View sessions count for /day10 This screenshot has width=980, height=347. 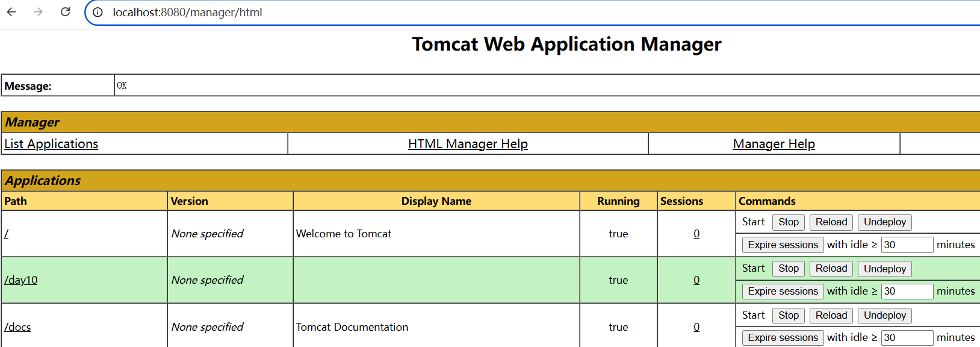(x=696, y=280)
